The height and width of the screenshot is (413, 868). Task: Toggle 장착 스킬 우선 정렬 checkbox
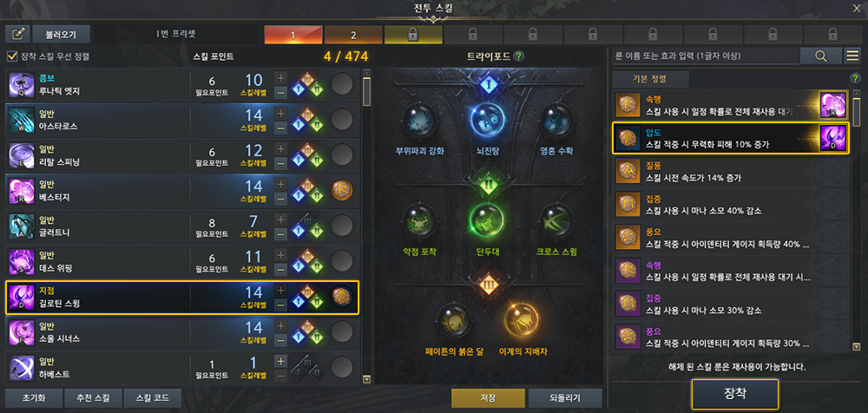pyautogui.click(x=12, y=56)
